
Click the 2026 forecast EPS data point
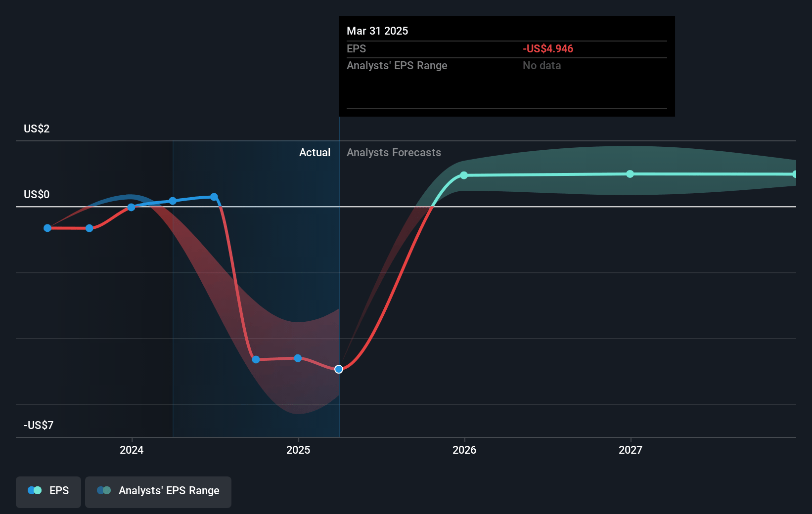click(x=464, y=175)
